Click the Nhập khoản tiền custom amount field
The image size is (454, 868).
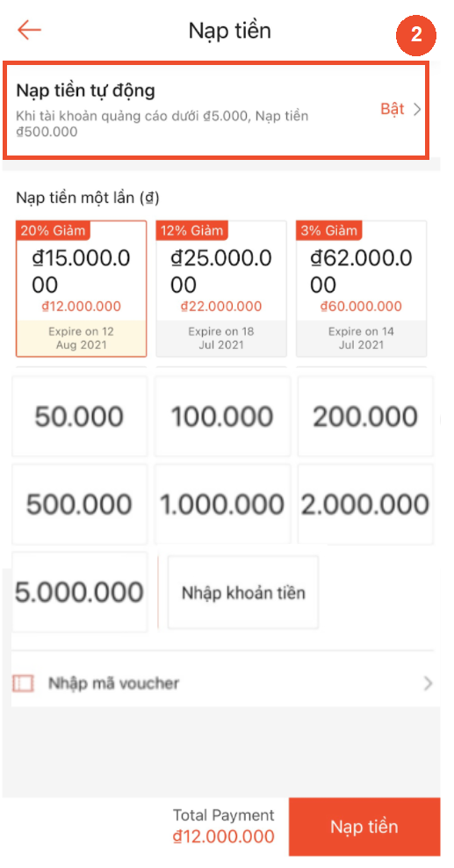[243, 592]
